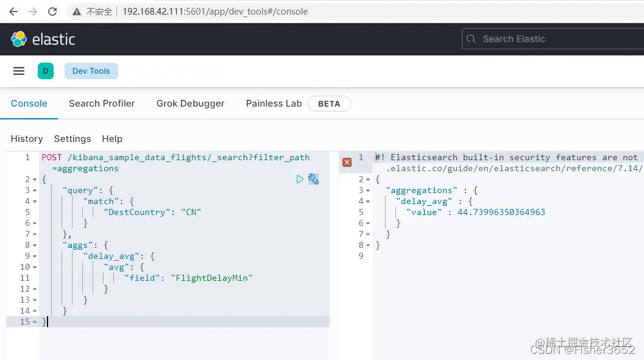The height and width of the screenshot is (360, 644).
Task: Collapse the "aggs" block on request line 8
Action: [x=35, y=245]
